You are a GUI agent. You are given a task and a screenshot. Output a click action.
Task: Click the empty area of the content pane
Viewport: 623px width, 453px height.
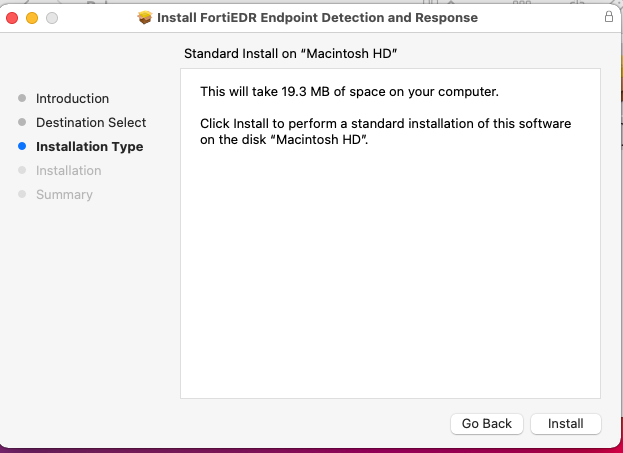pyautogui.click(x=390, y=280)
